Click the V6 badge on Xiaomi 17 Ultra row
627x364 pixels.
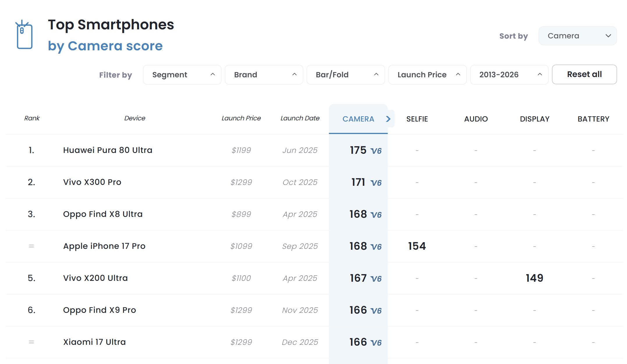tap(376, 343)
